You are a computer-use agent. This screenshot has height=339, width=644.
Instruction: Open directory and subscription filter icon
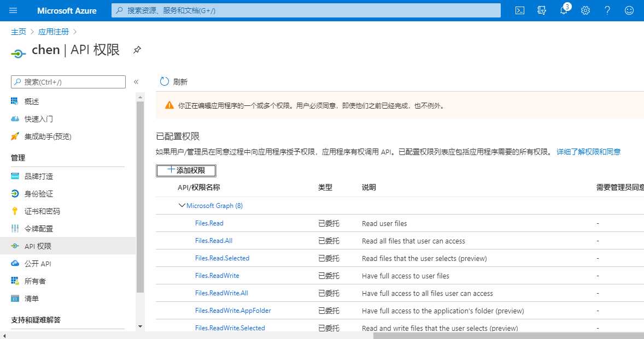pyautogui.click(x=542, y=11)
